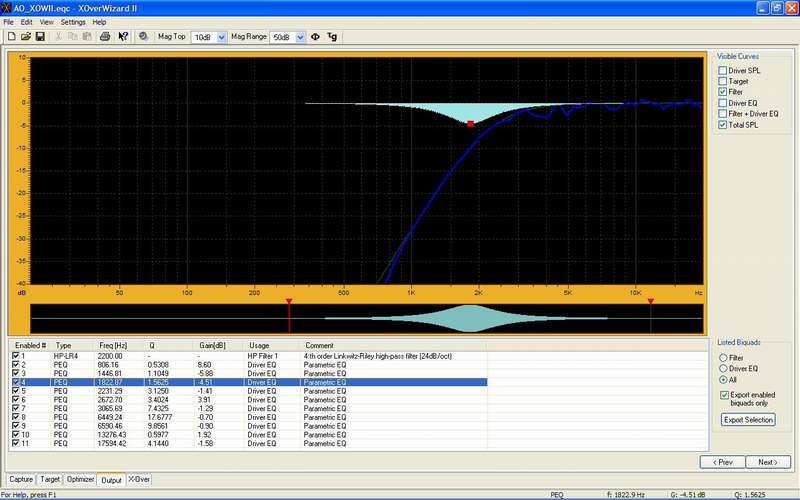
Task: Select the Filter radio under Listed Biquads
Action: tap(723, 358)
